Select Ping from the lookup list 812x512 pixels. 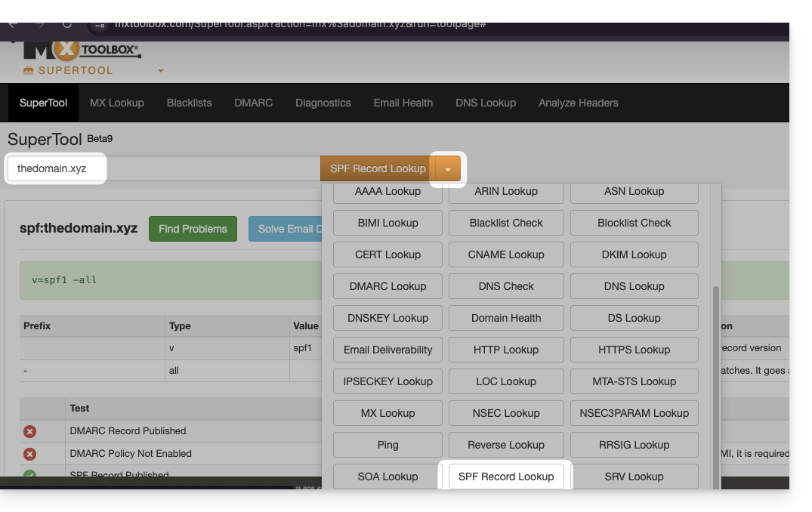point(387,445)
